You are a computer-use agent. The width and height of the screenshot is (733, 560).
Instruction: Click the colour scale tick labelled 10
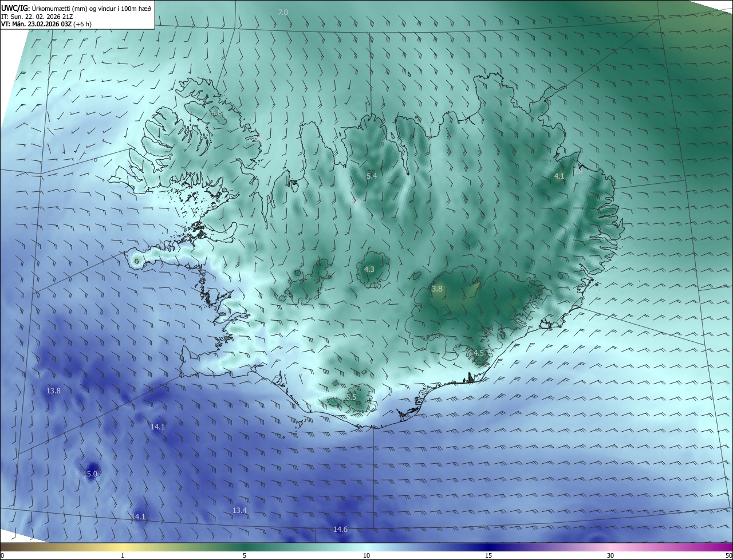point(366,555)
